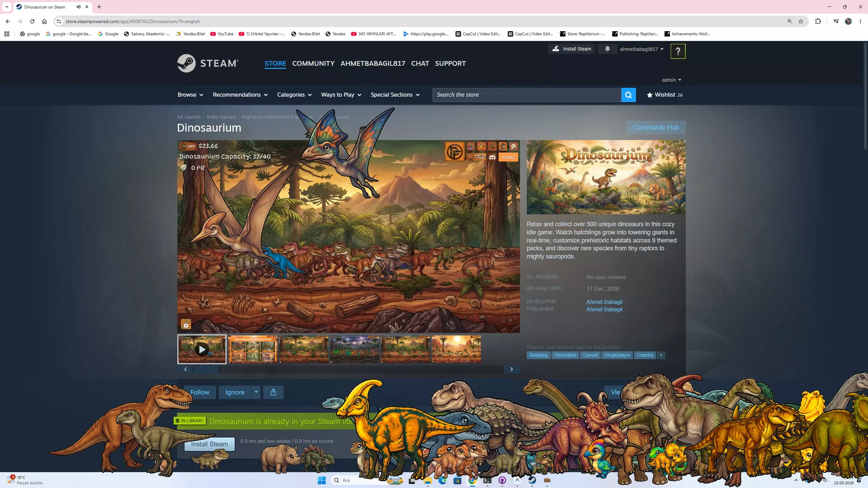Click the plus button to add tags
Viewport: 868px width, 488px height.
661,355
